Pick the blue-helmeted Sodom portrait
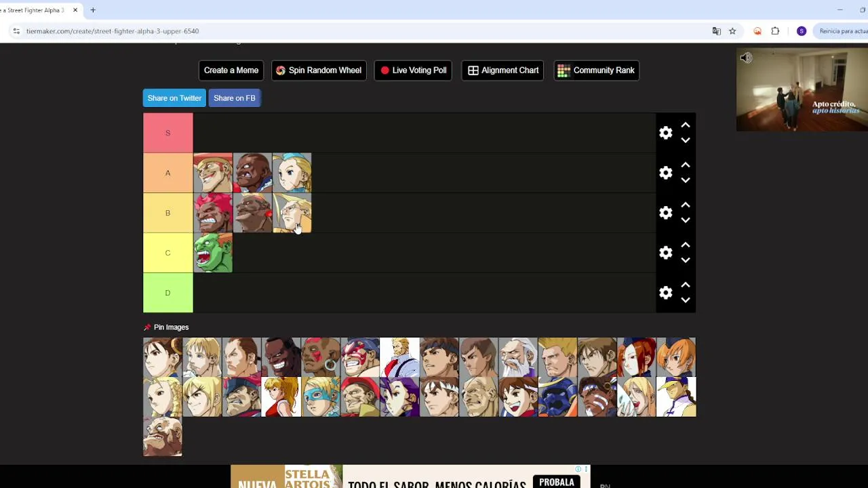 tap(557, 396)
